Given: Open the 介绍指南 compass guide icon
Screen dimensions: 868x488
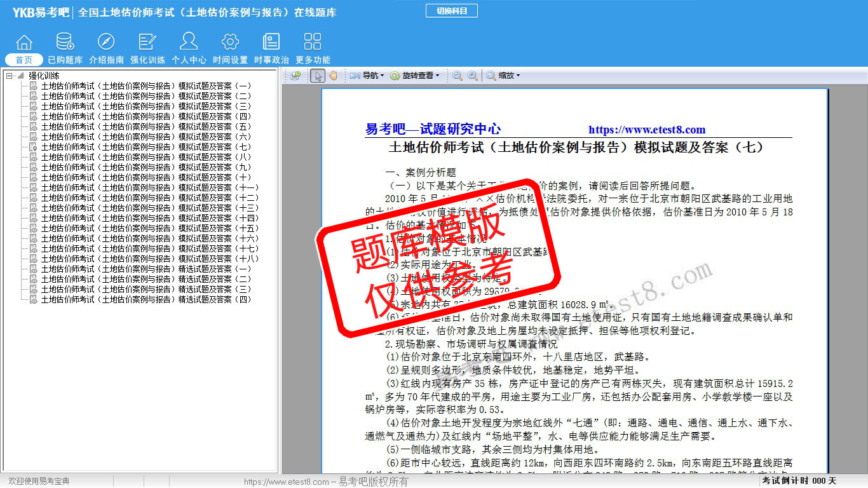Looking at the screenshot, I should 106,48.
